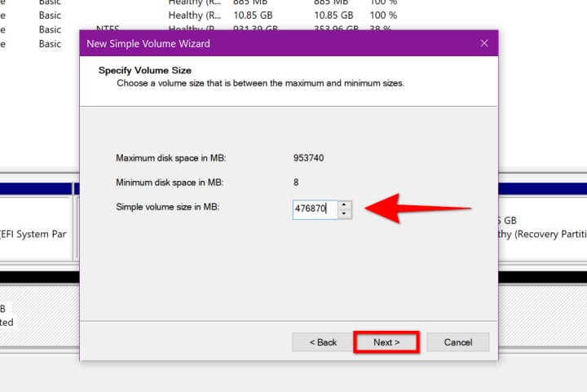Click the NTFS file system cell
Image resolution: width=587 pixels, height=392 pixels.
coord(108,29)
